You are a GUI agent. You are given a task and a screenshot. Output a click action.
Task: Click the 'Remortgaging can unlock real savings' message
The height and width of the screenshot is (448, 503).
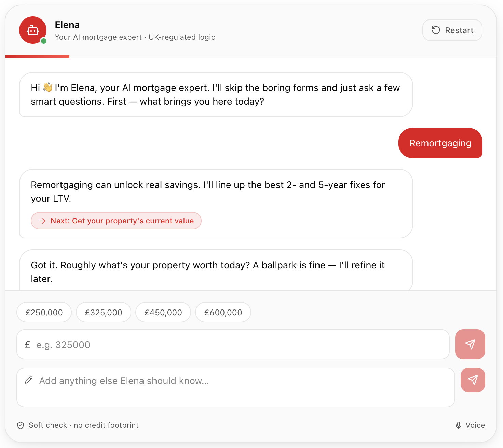216,204
